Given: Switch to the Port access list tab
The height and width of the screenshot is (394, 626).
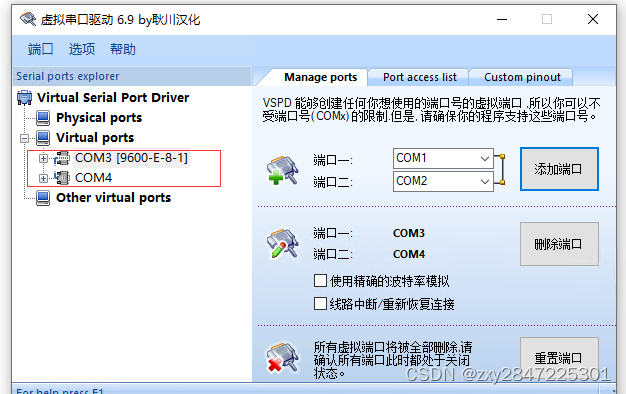Looking at the screenshot, I should (x=420, y=77).
